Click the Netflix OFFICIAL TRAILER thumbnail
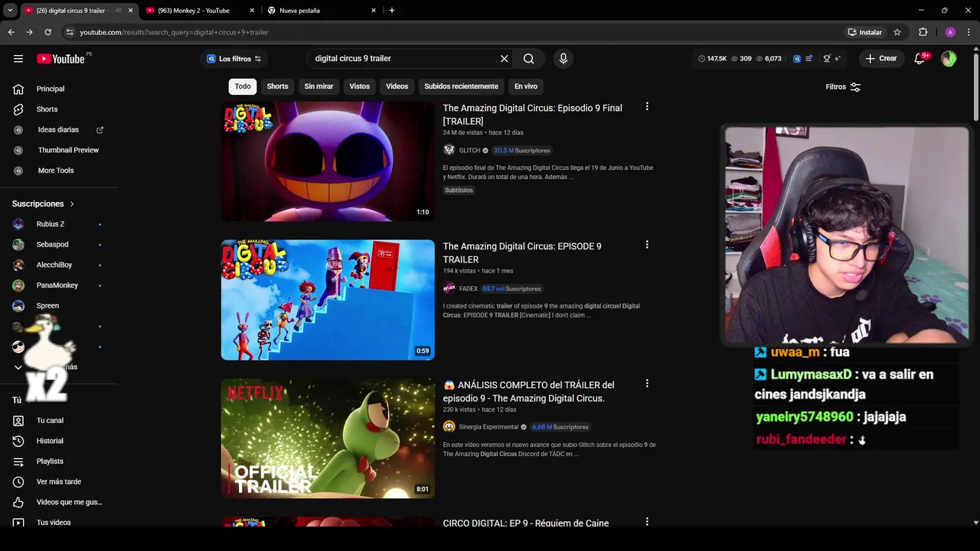Viewport: 980px width, 551px height. click(x=328, y=439)
